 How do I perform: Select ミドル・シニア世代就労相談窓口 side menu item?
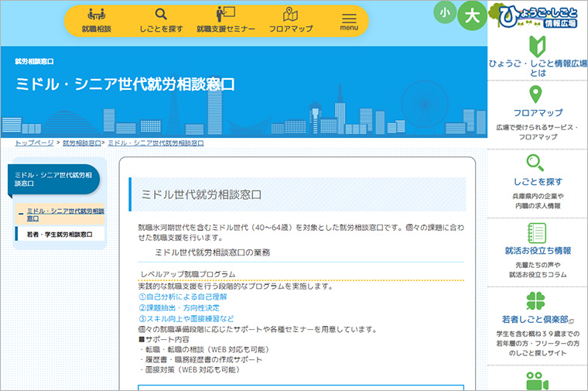pos(65,214)
